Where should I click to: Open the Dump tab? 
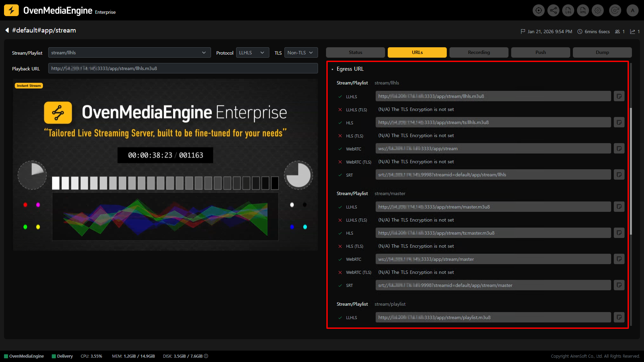[602, 52]
